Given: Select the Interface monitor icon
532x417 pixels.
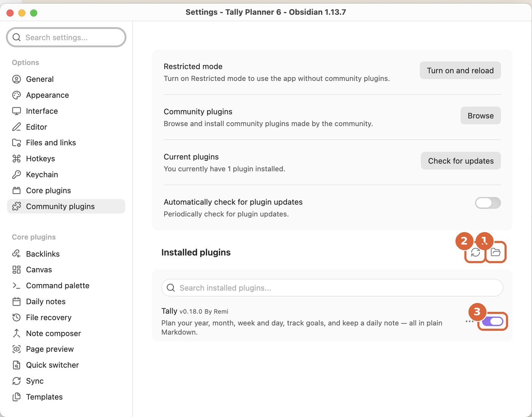Looking at the screenshot, I should pyautogui.click(x=16, y=111).
